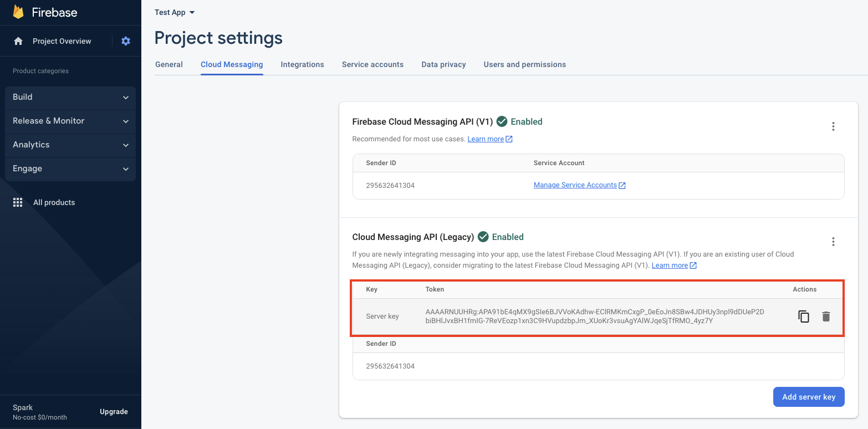
Task: Expand the Analytics category
Action: click(x=70, y=145)
